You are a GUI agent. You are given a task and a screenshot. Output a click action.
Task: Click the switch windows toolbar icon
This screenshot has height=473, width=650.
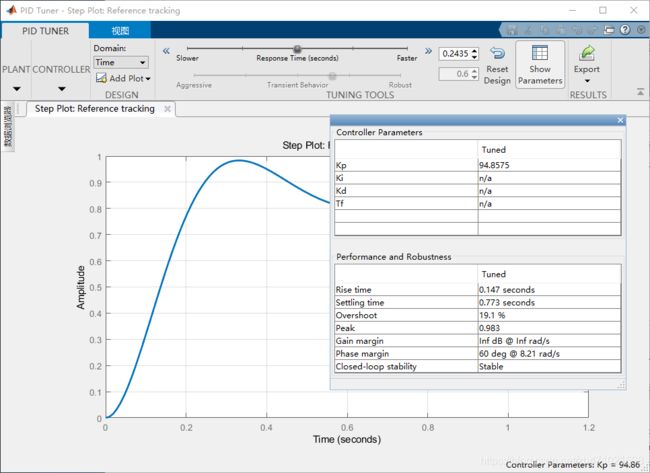(609, 29)
